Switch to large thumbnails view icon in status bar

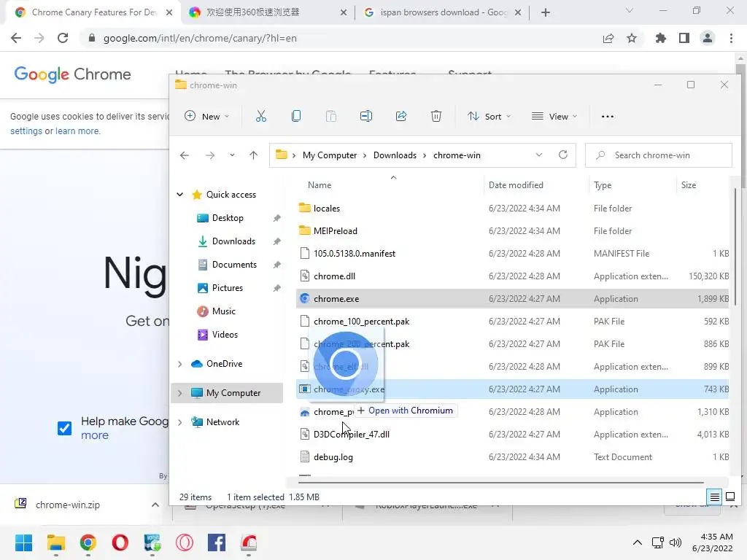(729, 497)
